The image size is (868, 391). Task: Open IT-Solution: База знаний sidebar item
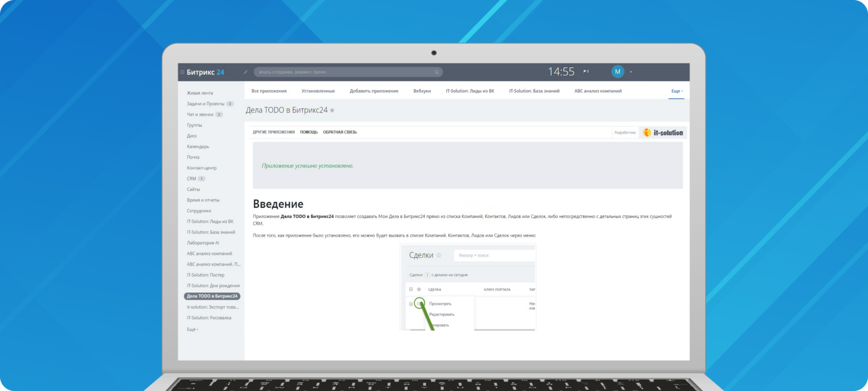pyautogui.click(x=211, y=232)
